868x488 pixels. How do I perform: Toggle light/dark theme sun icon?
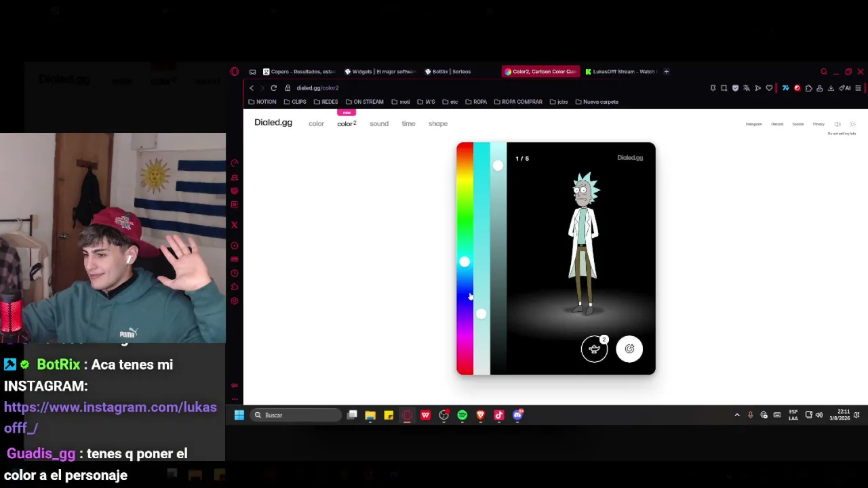tap(852, 124)
